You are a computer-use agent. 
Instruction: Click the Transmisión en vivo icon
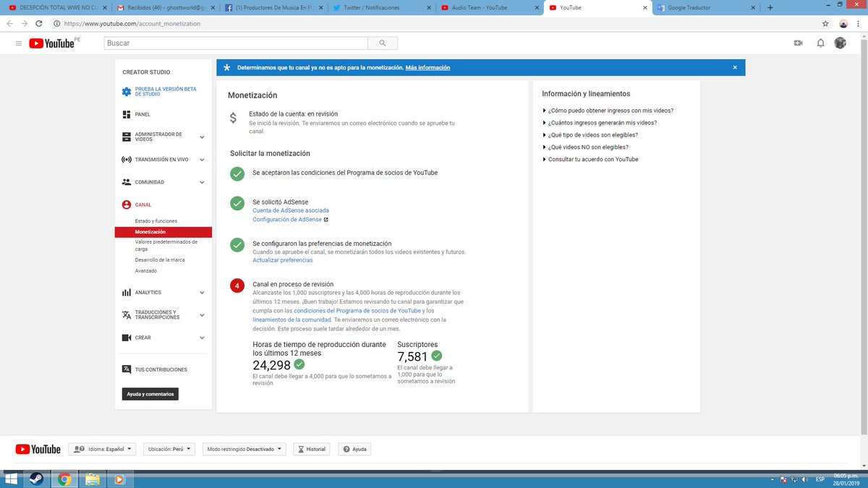tap(127, 159)
